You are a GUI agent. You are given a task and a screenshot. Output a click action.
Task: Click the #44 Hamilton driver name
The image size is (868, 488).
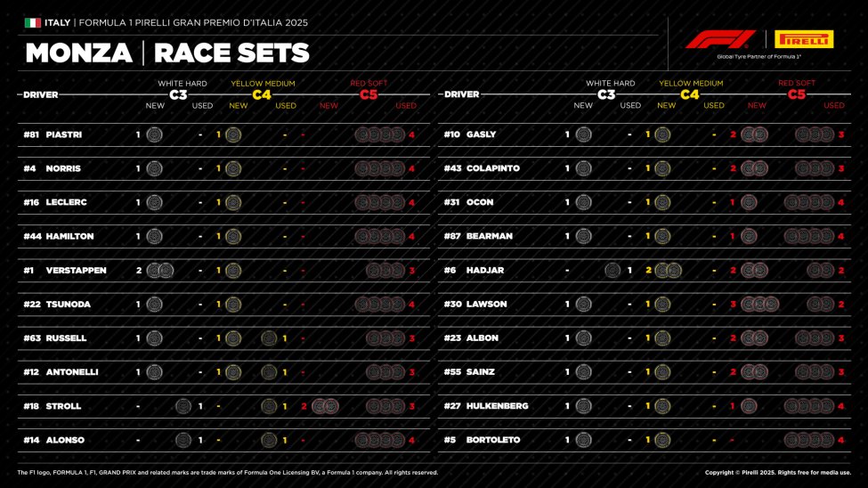(x=69, y=237)
